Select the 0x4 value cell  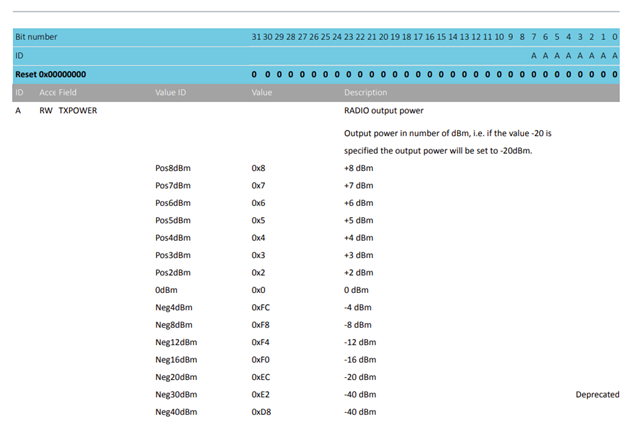[x=258, y=238]
